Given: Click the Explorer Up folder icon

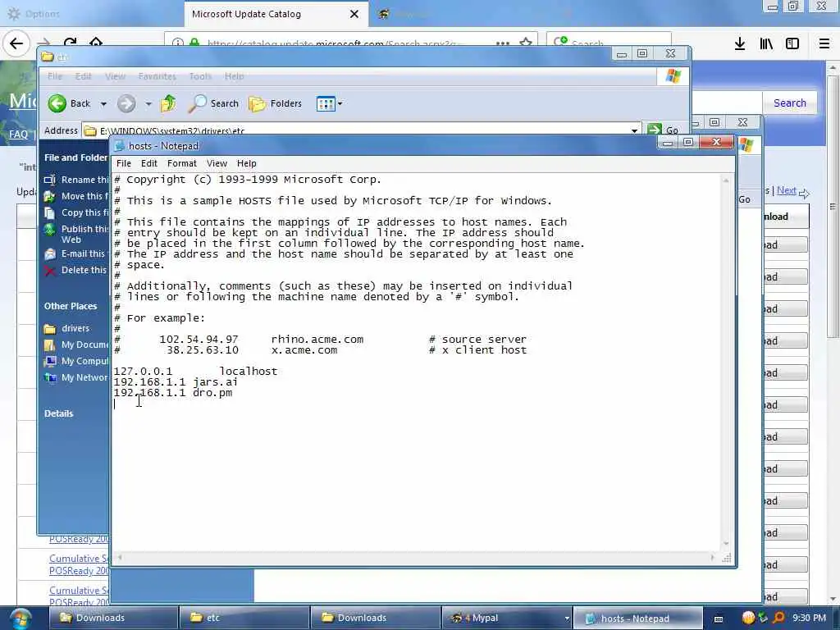Looking at the screenshot, I should (x=168, y=103).
